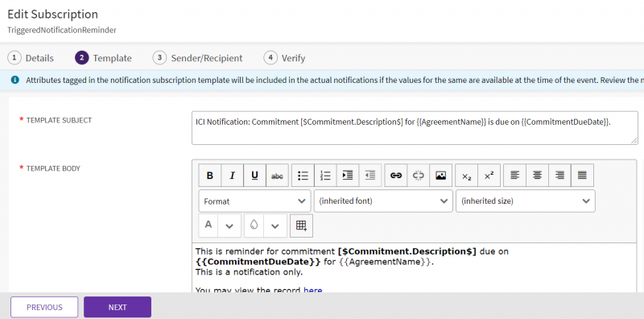Apply superscript formatting

(x=489, y=176)
